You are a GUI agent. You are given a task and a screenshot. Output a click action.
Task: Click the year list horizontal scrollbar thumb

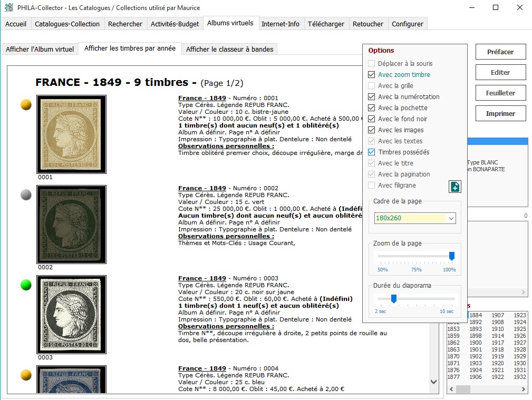tap(463, 389)
